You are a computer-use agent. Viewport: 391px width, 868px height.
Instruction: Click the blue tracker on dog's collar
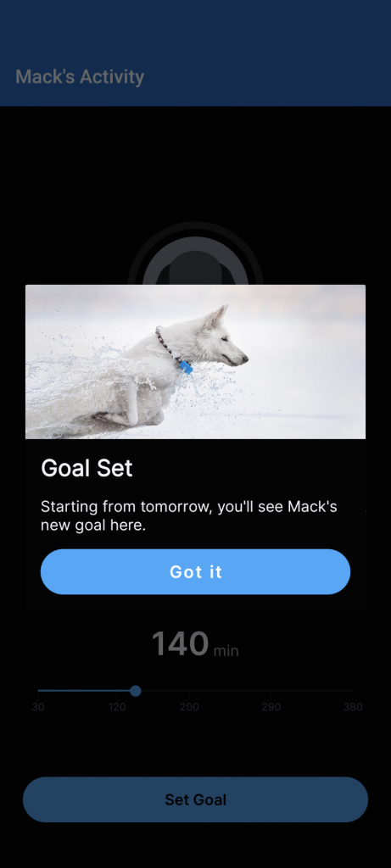click(x=187, y=366)
